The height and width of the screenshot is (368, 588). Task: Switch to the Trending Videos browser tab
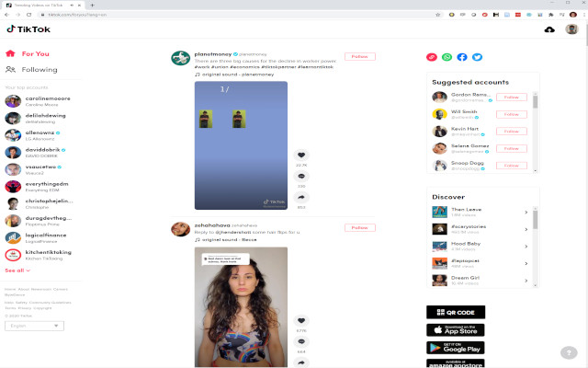point(43,6)
